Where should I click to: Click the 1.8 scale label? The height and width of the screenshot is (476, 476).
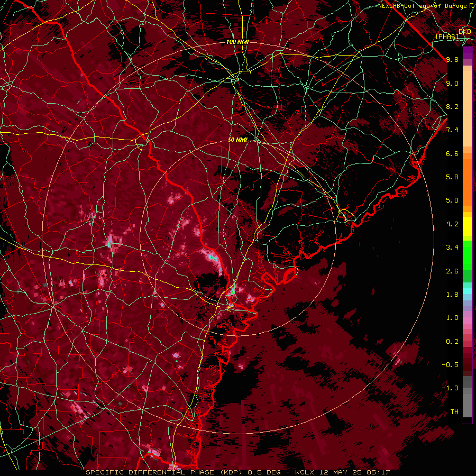point(452,295)
